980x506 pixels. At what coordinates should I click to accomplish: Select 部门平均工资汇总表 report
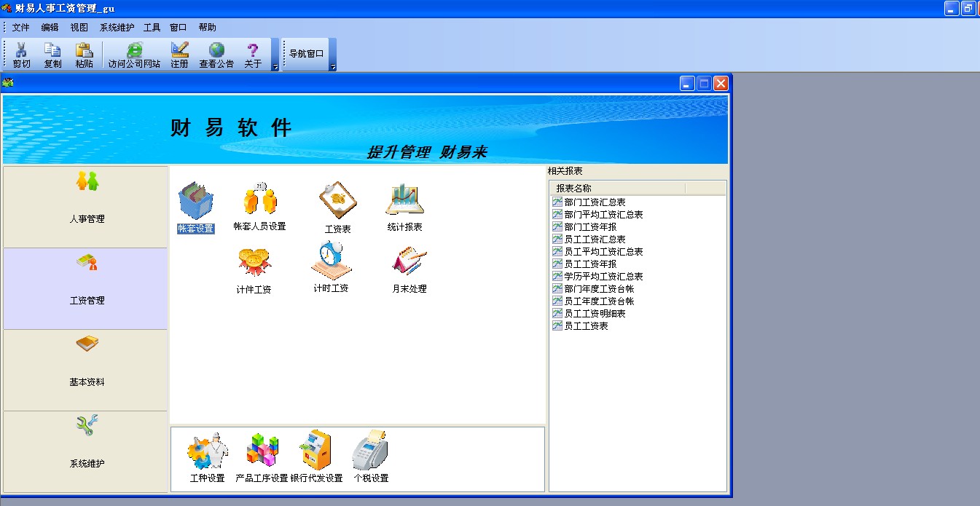tap(597, 215)
